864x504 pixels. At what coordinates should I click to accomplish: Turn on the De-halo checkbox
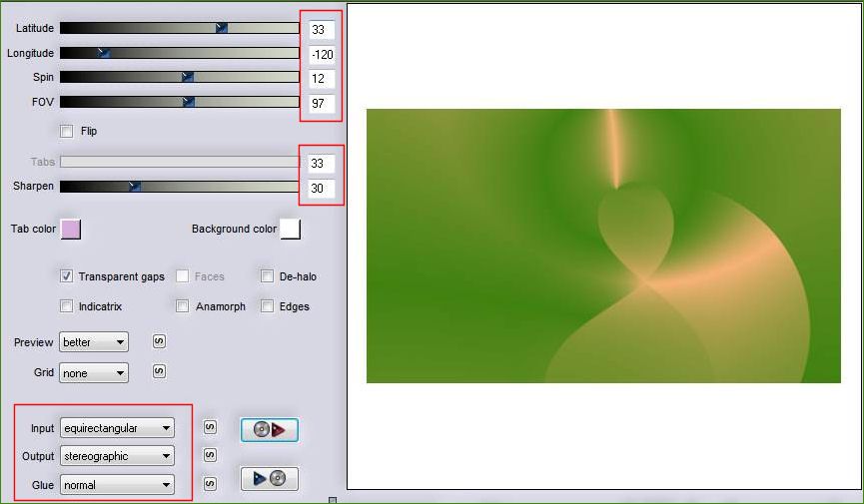click(268, 276)
